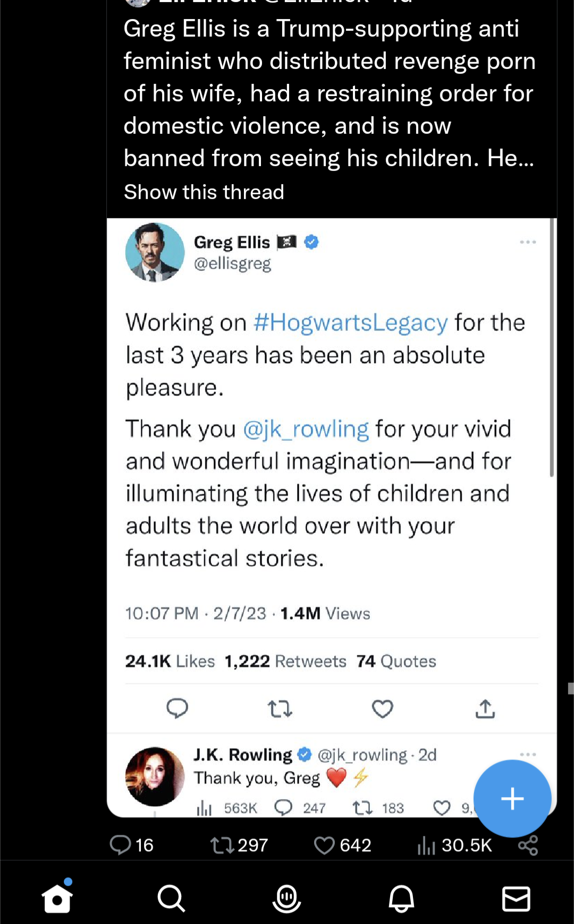
Task: Click the Show this thread link
Action: coord(204,192)
